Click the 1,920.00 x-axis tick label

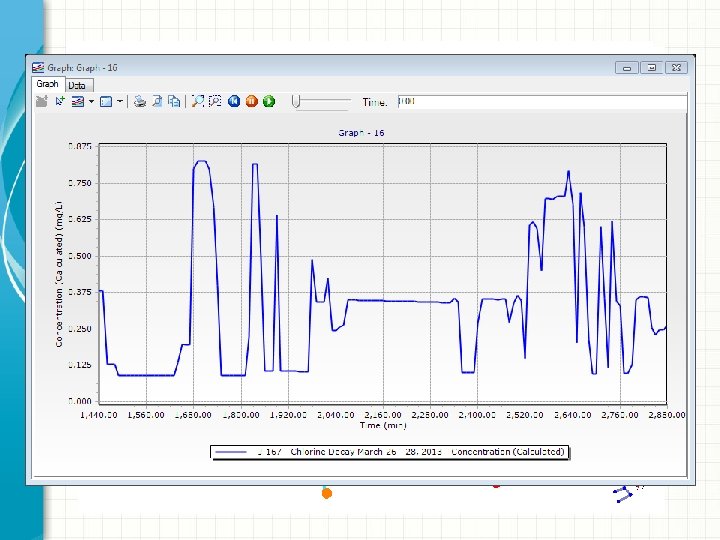[288, 415]
